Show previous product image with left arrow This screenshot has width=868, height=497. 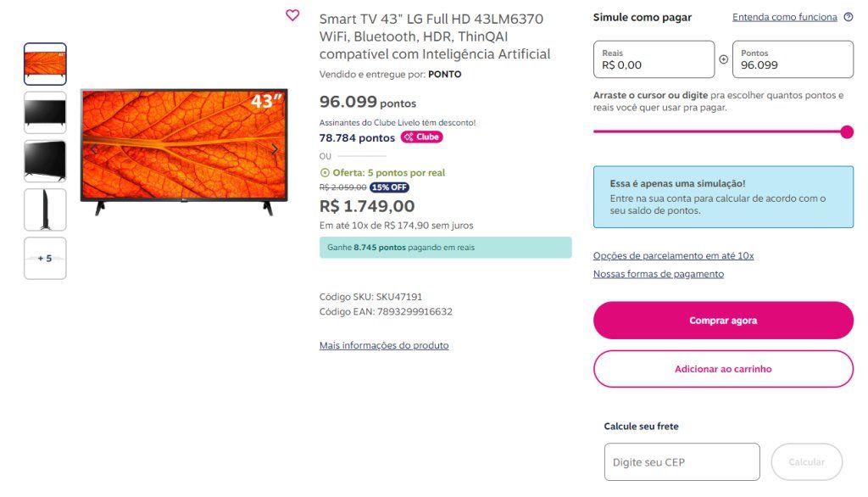[x=94, y=149]
